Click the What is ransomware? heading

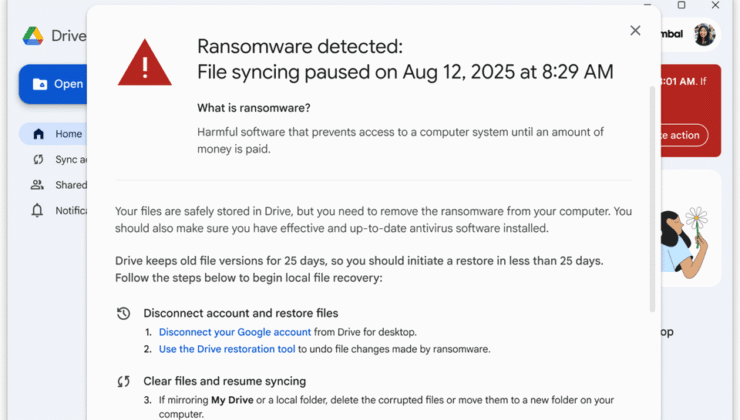(x=254, y=108)
